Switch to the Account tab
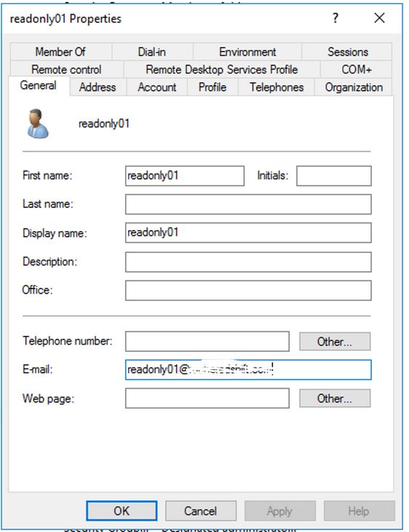 [157, 87]
